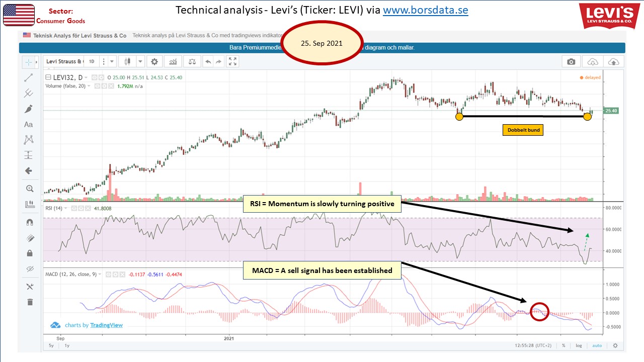Toggle visibility eye of MACD indicator
This screenshot has height=362, width=644.
click(x=109, y=274)
